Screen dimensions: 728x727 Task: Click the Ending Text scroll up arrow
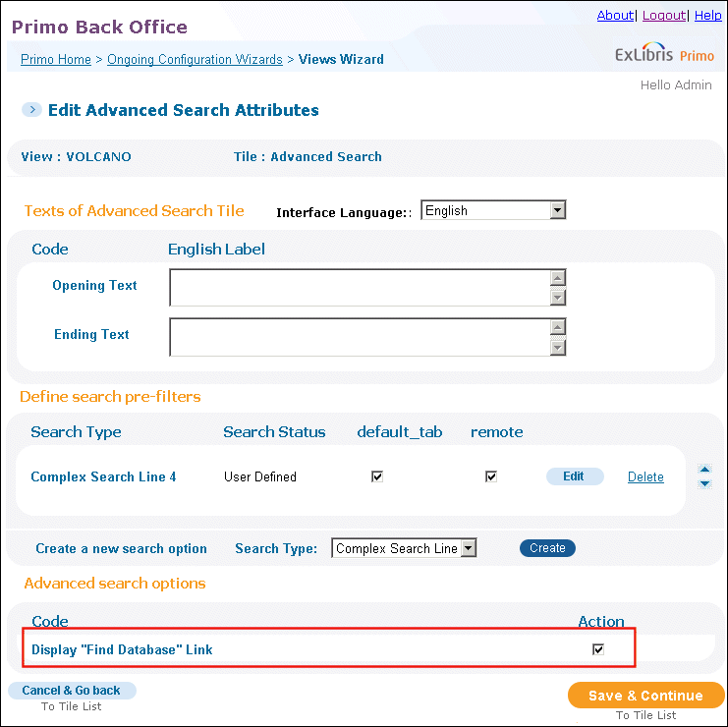pos(558,327)
